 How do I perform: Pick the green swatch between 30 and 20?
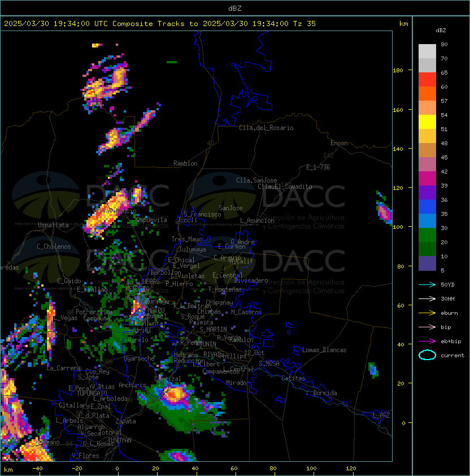click(427, 235)
